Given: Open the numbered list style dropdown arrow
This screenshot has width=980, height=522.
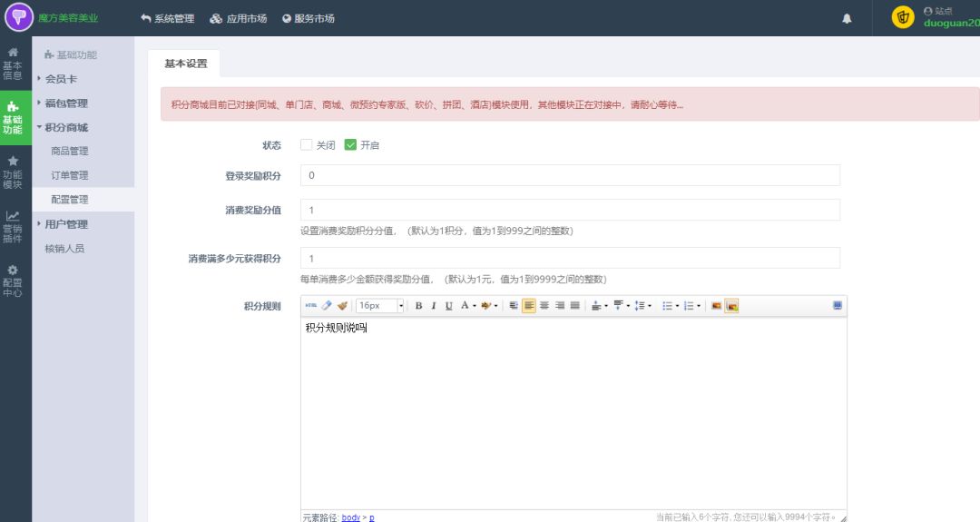Looking at the screenshot, I should (x=699, y=306).
